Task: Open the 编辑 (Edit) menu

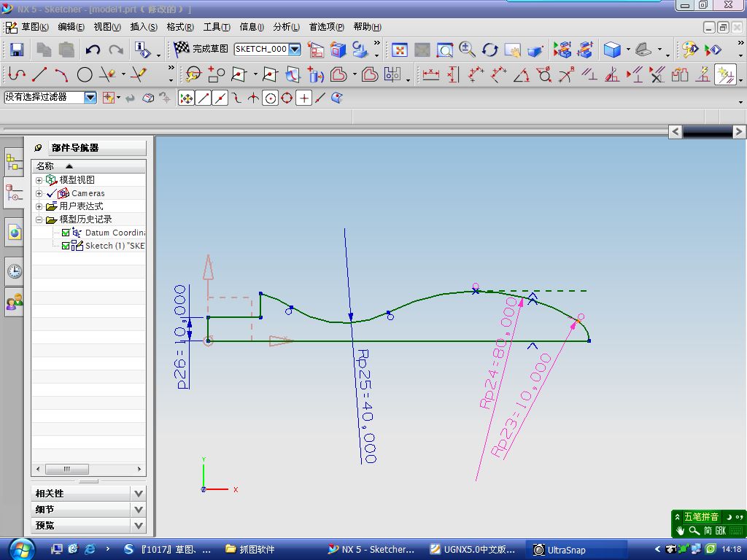Action: tap(71, 27)
